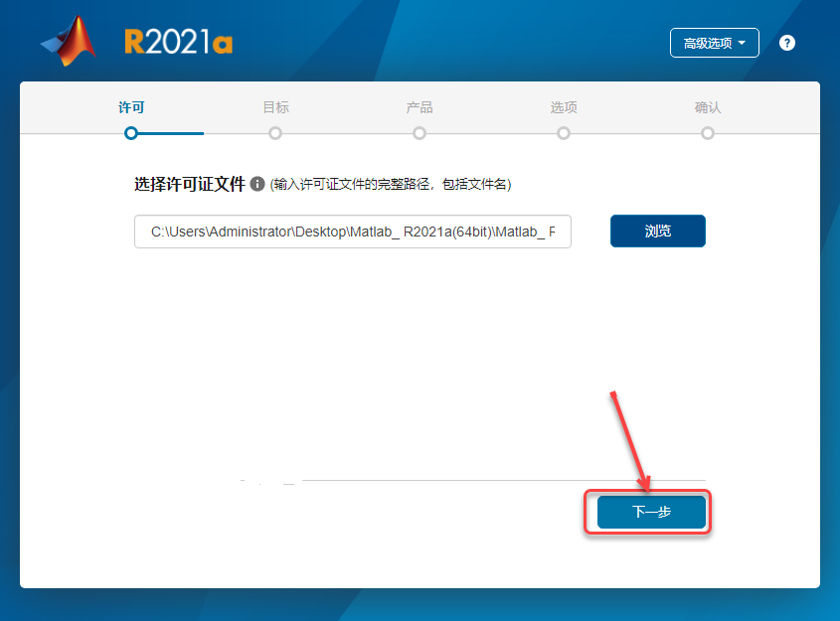Viewport: 840px width, 621px height.
Task: Click the 浏览 button
Action: (x=658, y=232)
